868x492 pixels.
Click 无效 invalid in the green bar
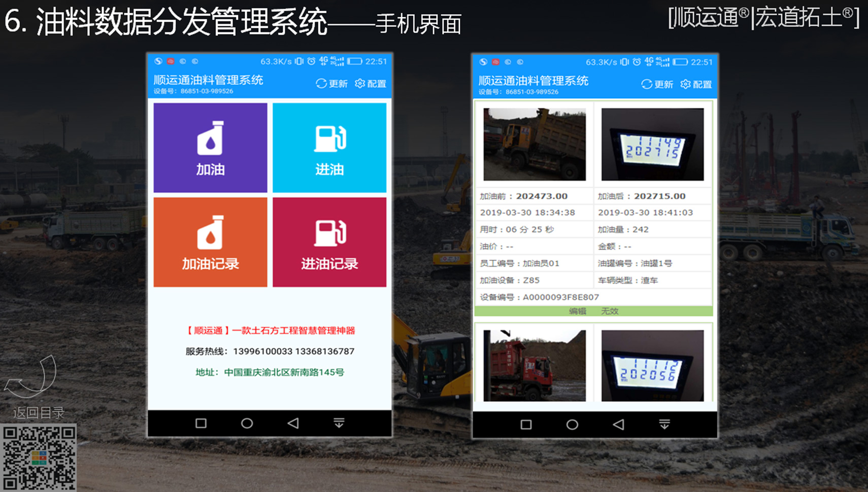pyautogui.click(x=610, y=311)
